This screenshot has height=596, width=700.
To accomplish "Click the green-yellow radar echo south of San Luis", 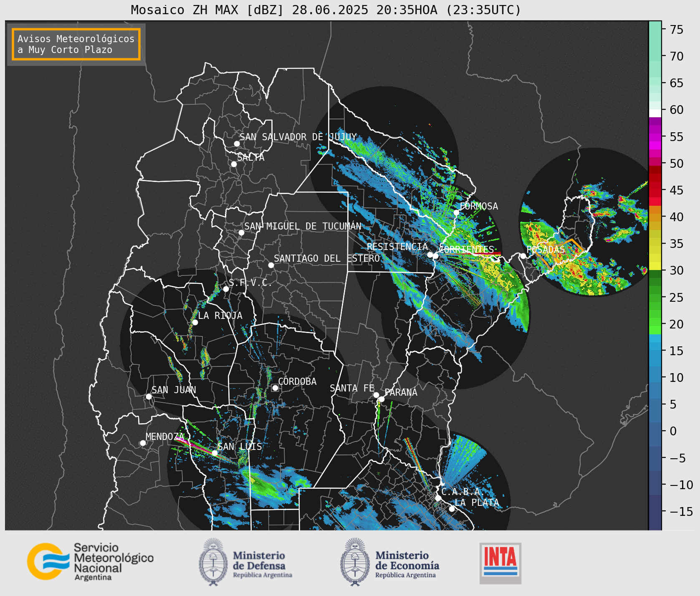I will coord(264,484).
